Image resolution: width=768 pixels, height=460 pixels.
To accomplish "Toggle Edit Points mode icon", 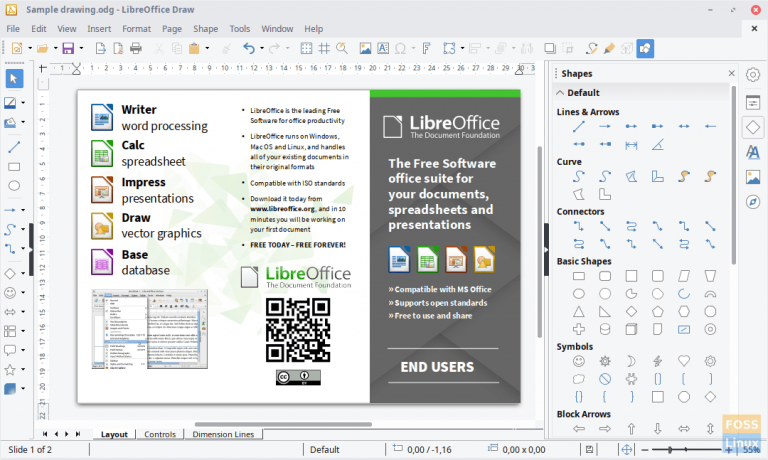I will tap(592, 48).
